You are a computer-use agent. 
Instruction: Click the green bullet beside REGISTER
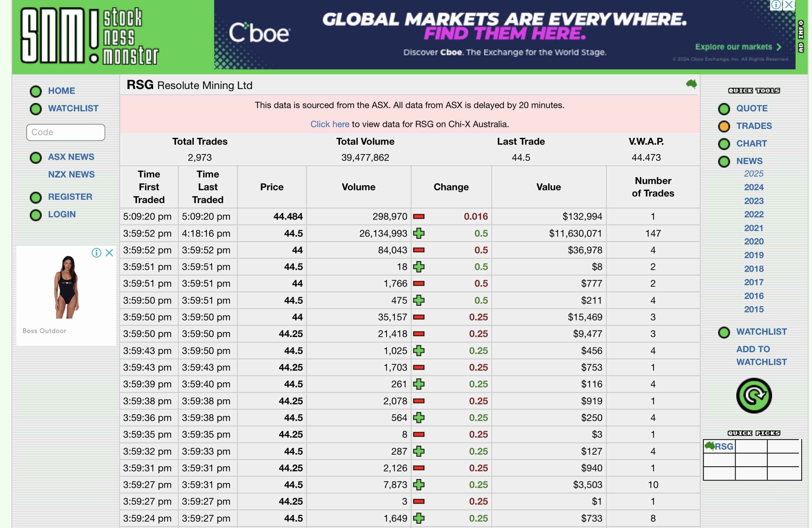[x=36, y=197]
